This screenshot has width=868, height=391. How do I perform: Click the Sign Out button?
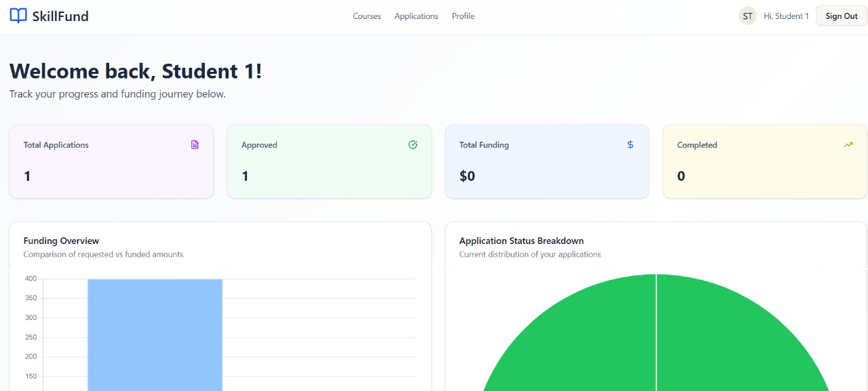coord(842,16)
